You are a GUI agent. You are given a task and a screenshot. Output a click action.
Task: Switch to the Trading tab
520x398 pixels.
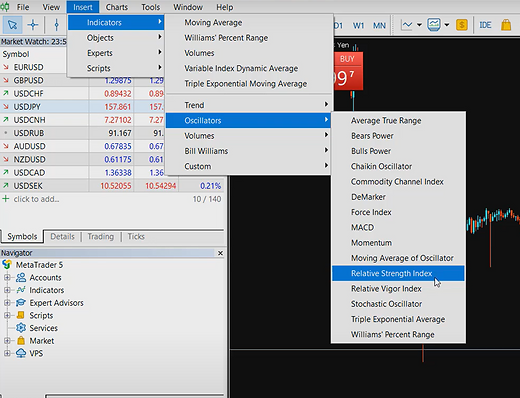tap(100, 236)
